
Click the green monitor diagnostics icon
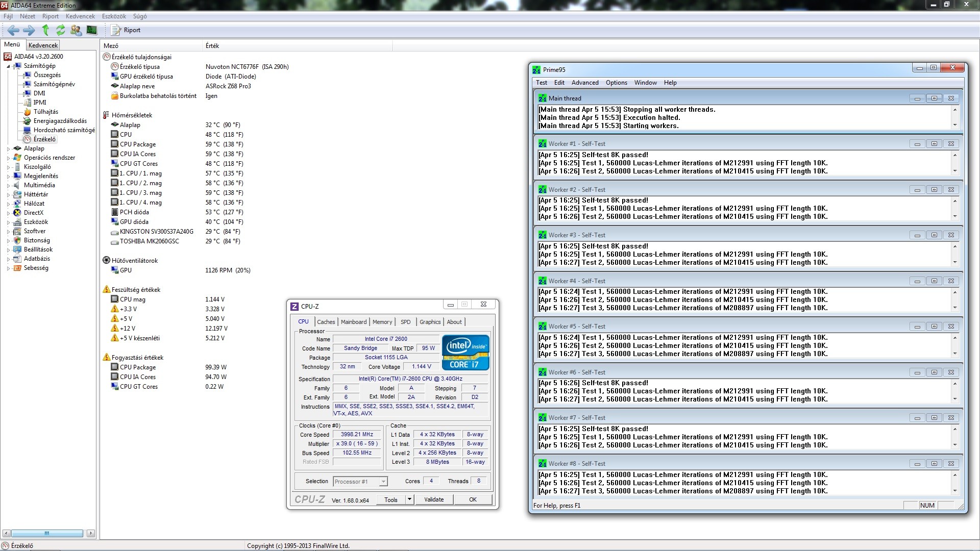pyautogui.click(x=92, y=30)
